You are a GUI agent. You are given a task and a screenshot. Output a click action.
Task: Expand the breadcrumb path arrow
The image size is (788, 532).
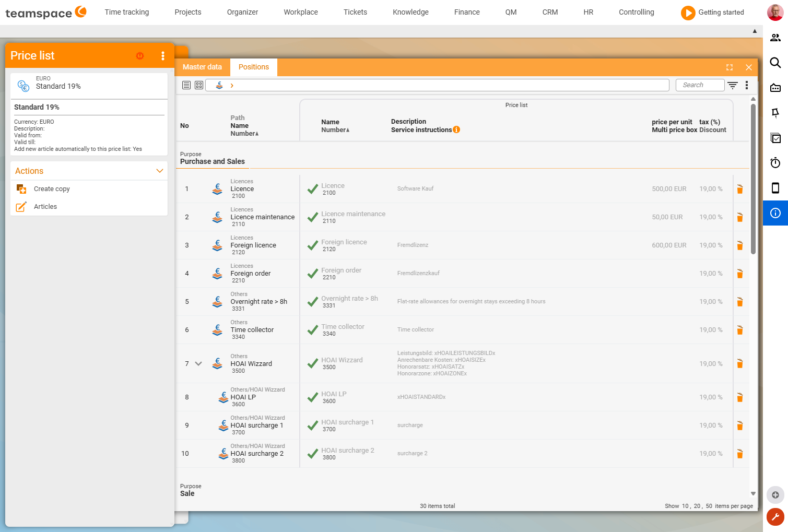[x=232, y=85]
